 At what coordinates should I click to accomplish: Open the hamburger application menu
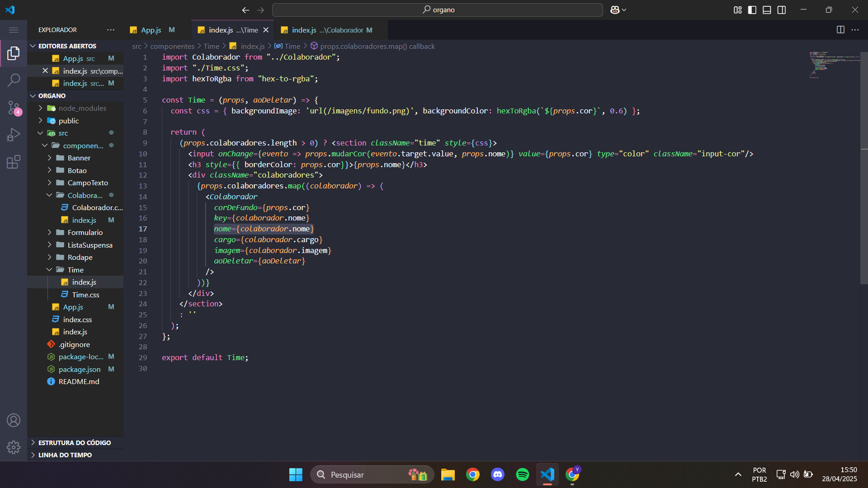tap(14, 30)
